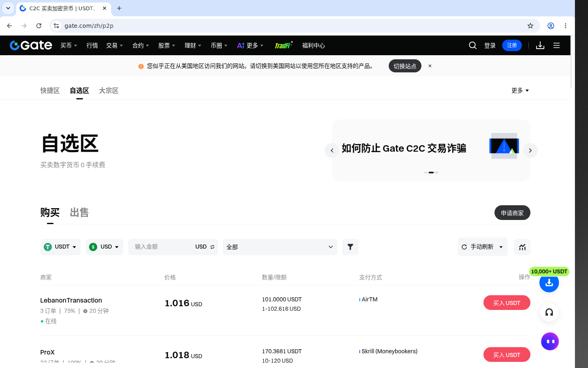The width and height of the screenshot is (588, 368).
Task: Open the USD fiat currency selector
Action: [x=105, y=247]
